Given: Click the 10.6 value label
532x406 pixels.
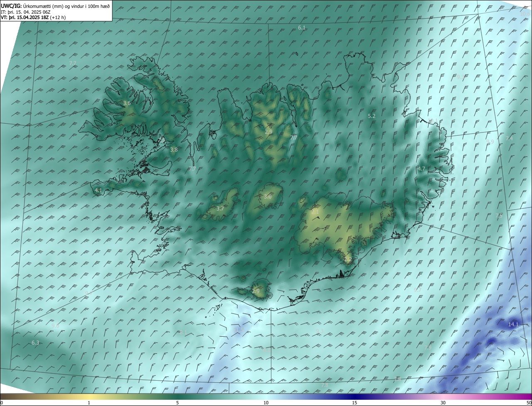Looking at the screenshot, I should 525,14.
